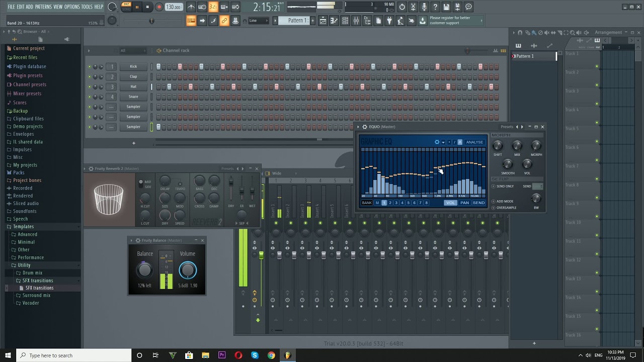Expand EQUO window menu arrow
The height and width of the screenshot is (362, 644).
pyautogui.click(x=359, y=127)
